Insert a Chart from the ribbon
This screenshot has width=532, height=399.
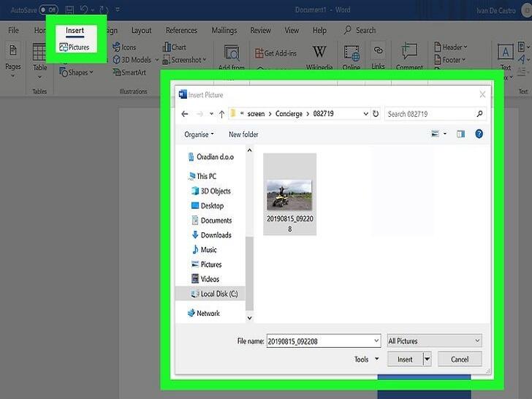[173, 47]
